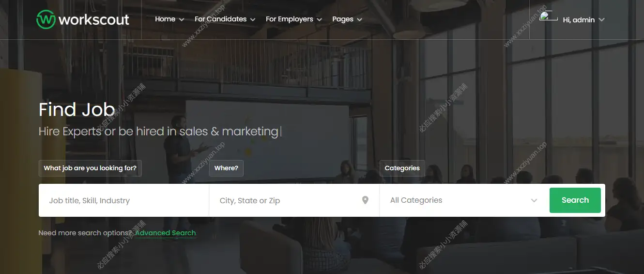
Task: Click the chevron in All Categories selector
Action: [x=534, y=200]
